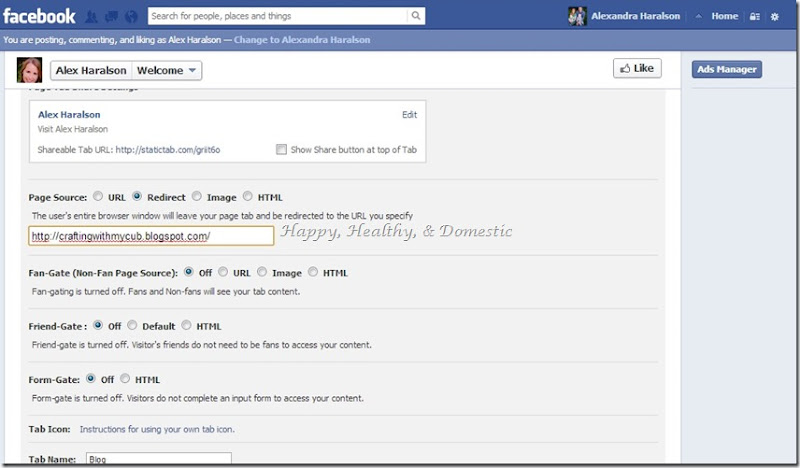Open privacy shortcuts lock icon
This screenshot has width=800, height=468.
(755, 16)
